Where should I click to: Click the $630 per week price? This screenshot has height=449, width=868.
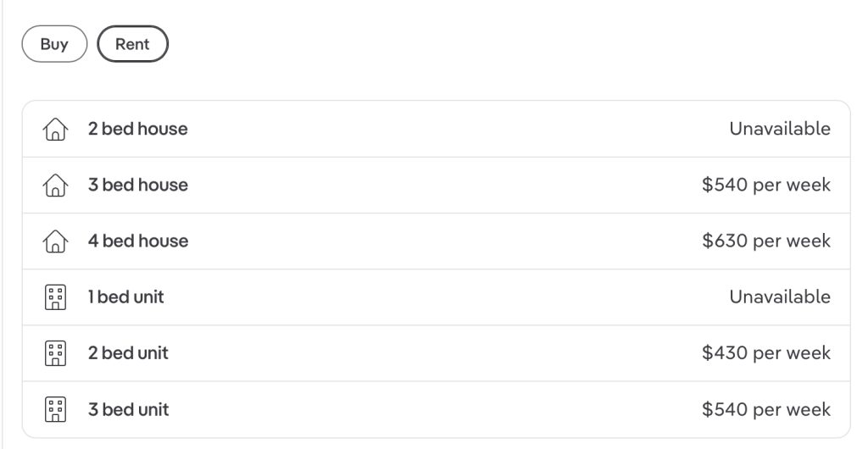point(766,241)
